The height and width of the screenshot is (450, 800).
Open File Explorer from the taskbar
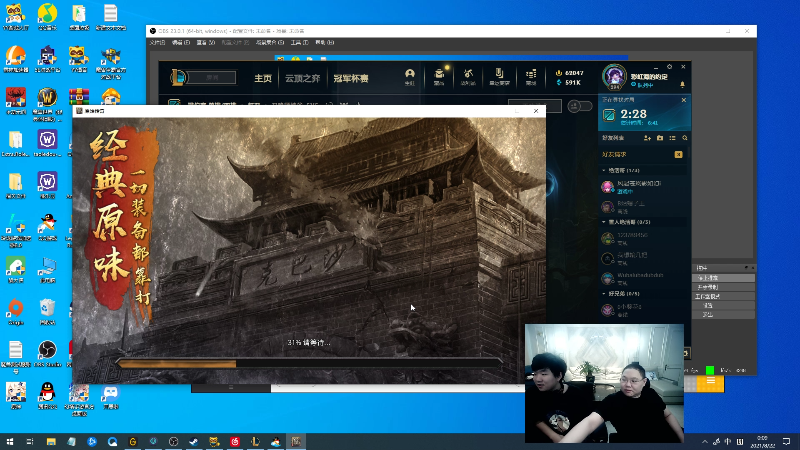(x=51, y=441)
